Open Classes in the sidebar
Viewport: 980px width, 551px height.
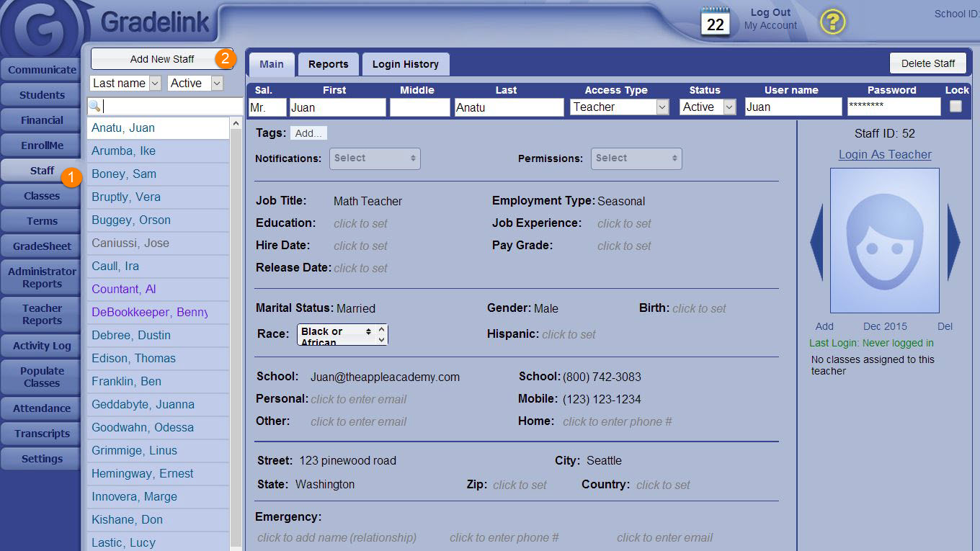pos(41,196)
